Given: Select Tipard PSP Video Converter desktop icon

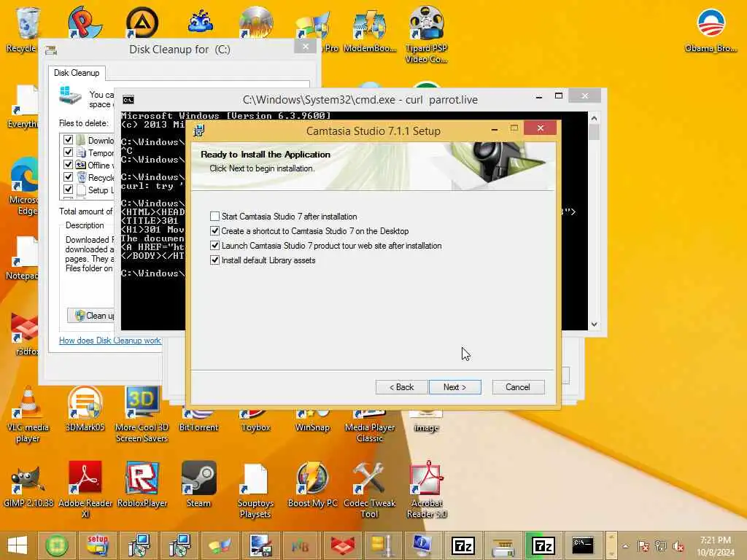Looking at the screenshot, I should [x=426, y=34].
